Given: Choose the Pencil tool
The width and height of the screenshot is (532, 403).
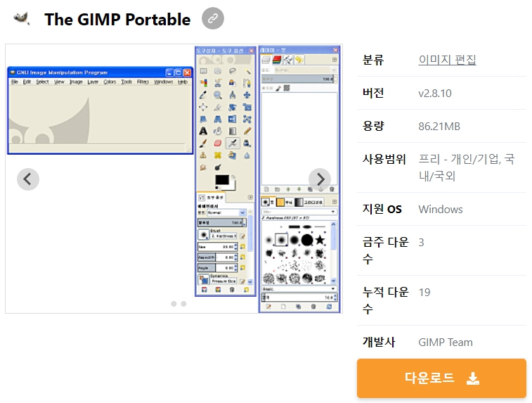Looking at the screenshot, I should [247, 131].
